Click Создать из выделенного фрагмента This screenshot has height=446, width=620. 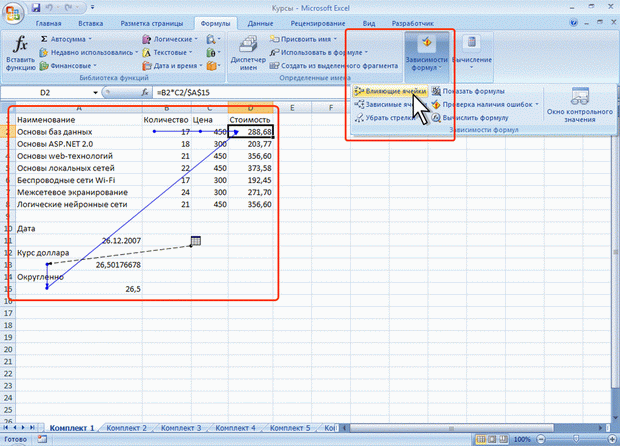pyautogui.click(x=327, y=64)
